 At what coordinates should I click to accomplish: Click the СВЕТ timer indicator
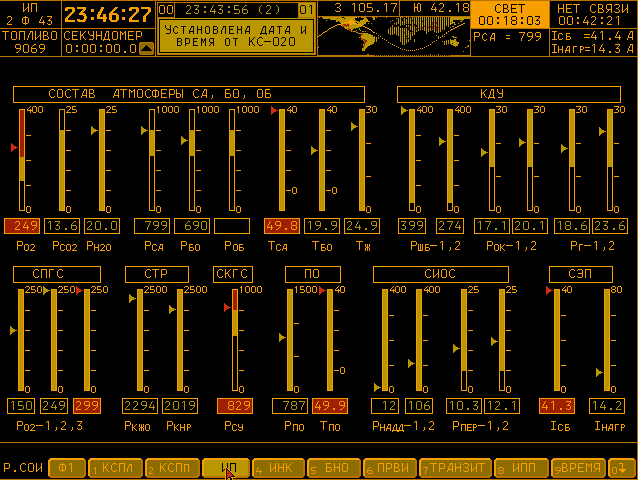(x=509, y=15)
